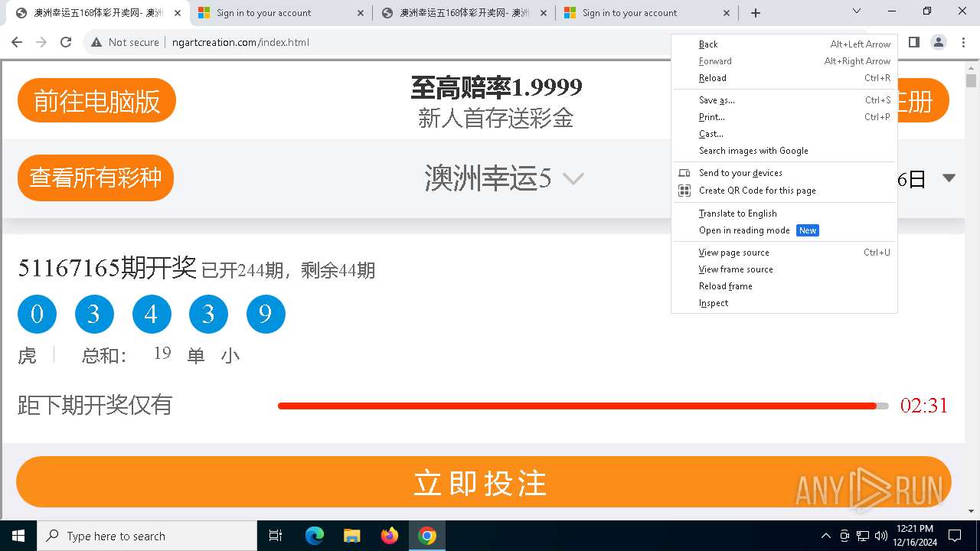This screenshot has height=551, width=980.
Task: Launch Firefox from taskbar
Action: [x=390, y=536]
